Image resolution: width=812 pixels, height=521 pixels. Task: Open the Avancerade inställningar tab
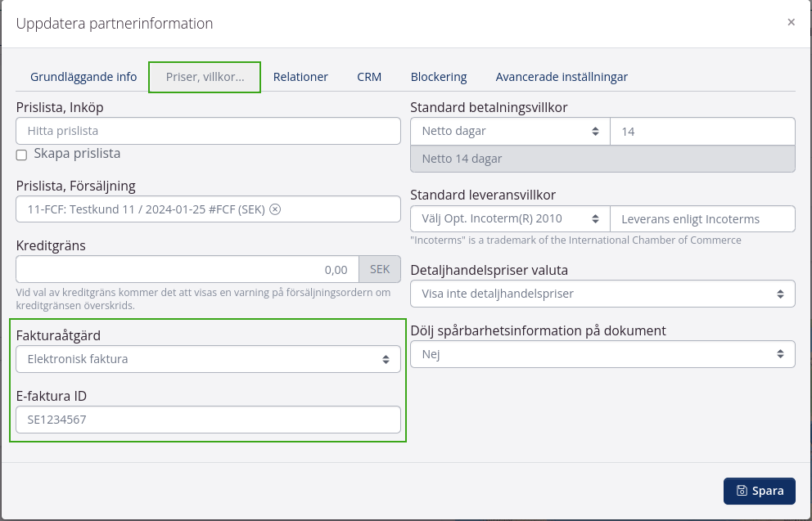point(562,77)
